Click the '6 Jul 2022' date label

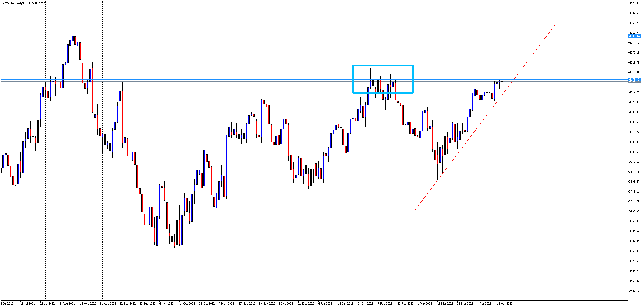coord(7,304)
